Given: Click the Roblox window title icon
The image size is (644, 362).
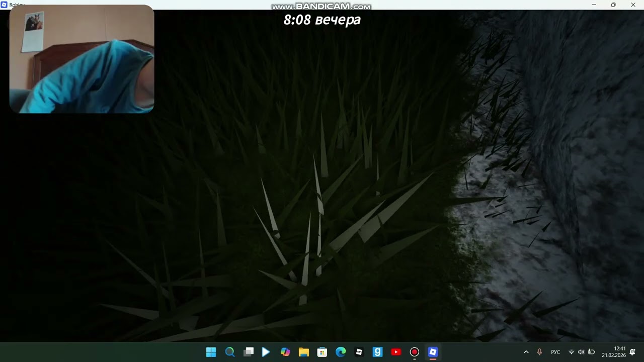Looking at the screenshot, I should pos(4,5).
